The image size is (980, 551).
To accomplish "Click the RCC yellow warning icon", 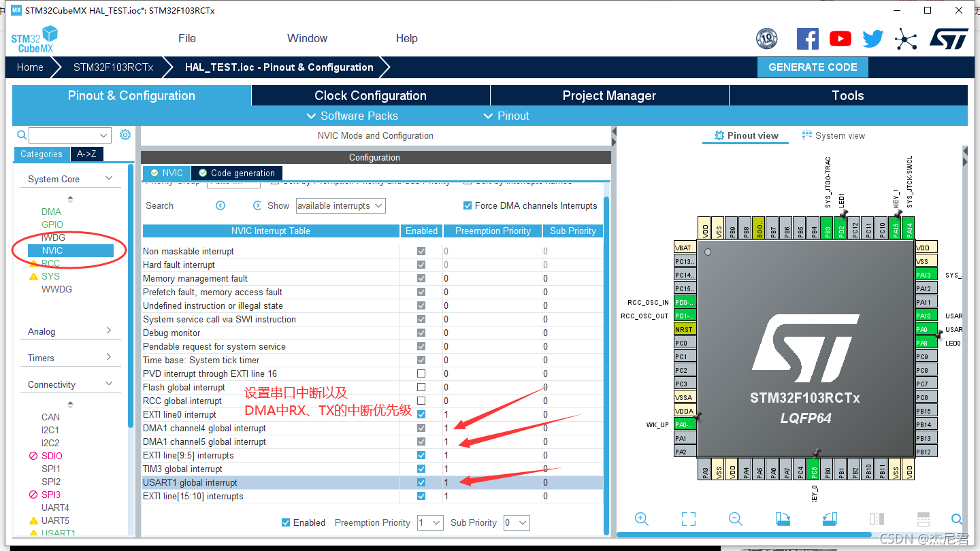I will tap(33, 263).
